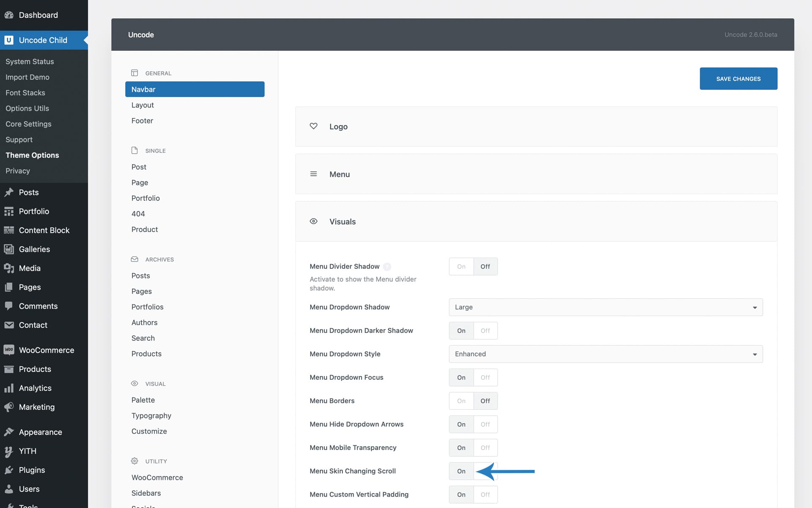Click the help icon next to Menu Divider Shadow
Viewport: 812px width, 508px height.
387,267
